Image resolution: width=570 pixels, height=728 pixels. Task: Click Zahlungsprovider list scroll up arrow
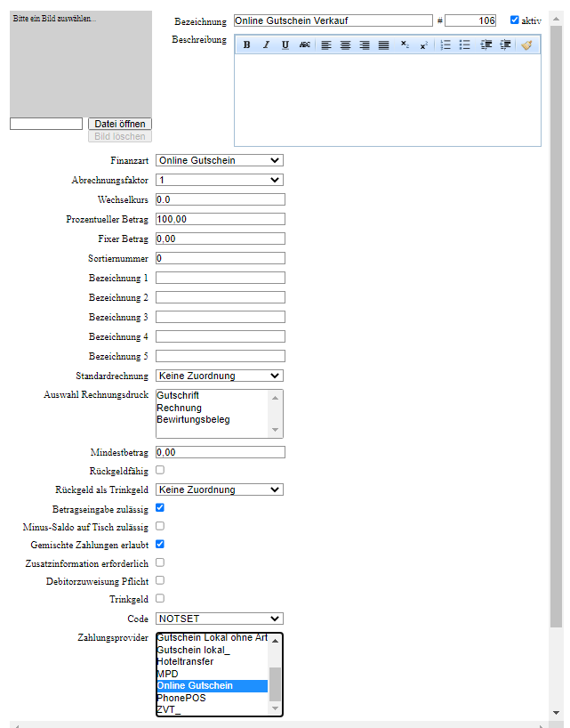[x=275, y=641]
